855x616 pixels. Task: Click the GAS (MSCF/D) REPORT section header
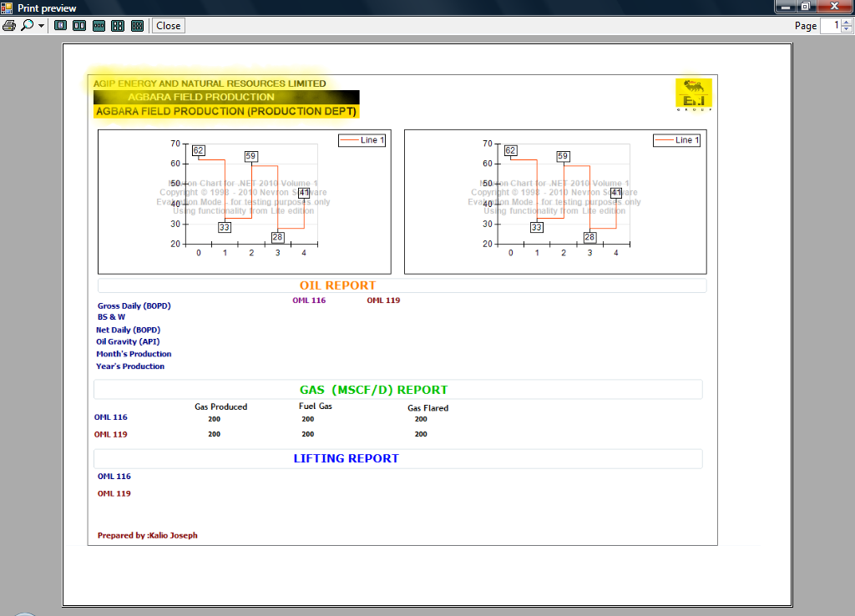(373, 390)
